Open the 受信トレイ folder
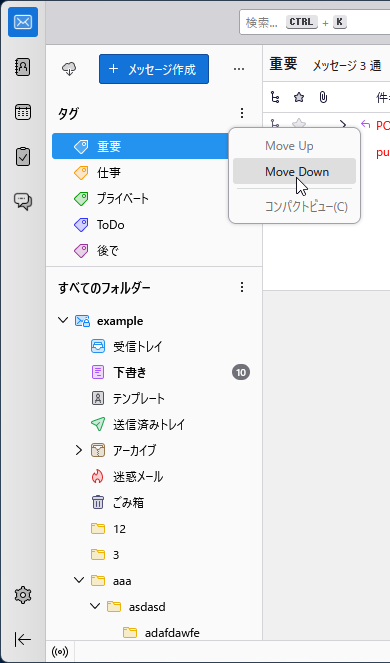The width and height of the screenshot is (390, 663). coord(154,346)
